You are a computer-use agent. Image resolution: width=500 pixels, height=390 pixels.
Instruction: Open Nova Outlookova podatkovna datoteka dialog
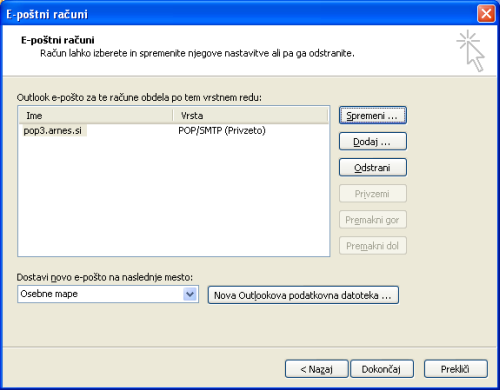pyautogui.click(x=303, y=295)
